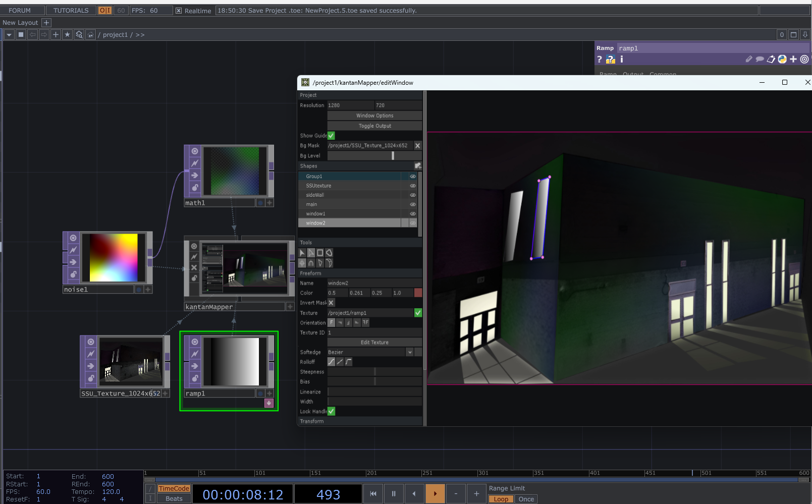The width and height of the screenshot is (812, 504).
Task: Click the comment bubble icon in the Ramp parameter header
Action: (760, 59)
